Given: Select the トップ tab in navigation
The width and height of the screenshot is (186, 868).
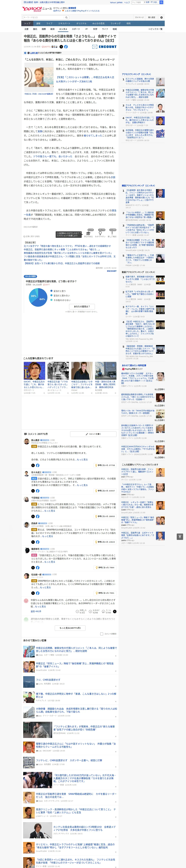Looking at the screenshot, I should 27,23.
